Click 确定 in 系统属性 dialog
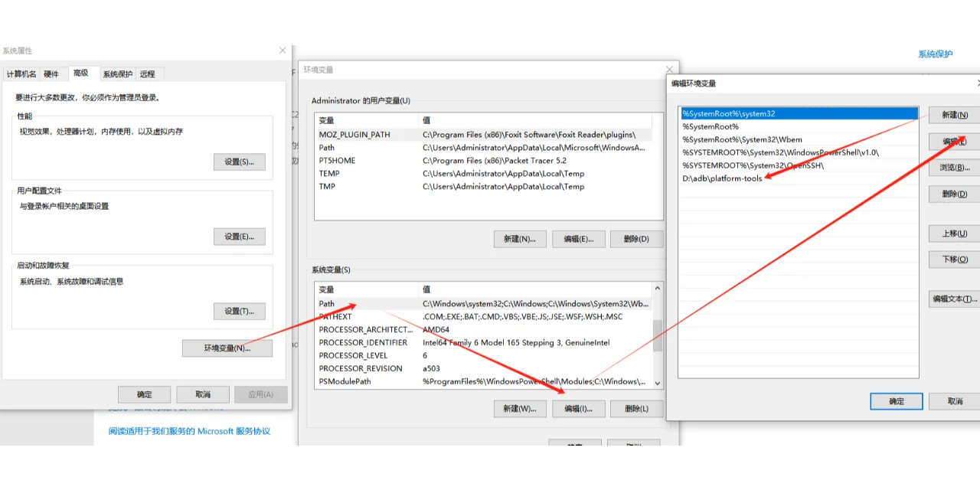This screenshot has height=490, width=980. (x=144, y=394)
